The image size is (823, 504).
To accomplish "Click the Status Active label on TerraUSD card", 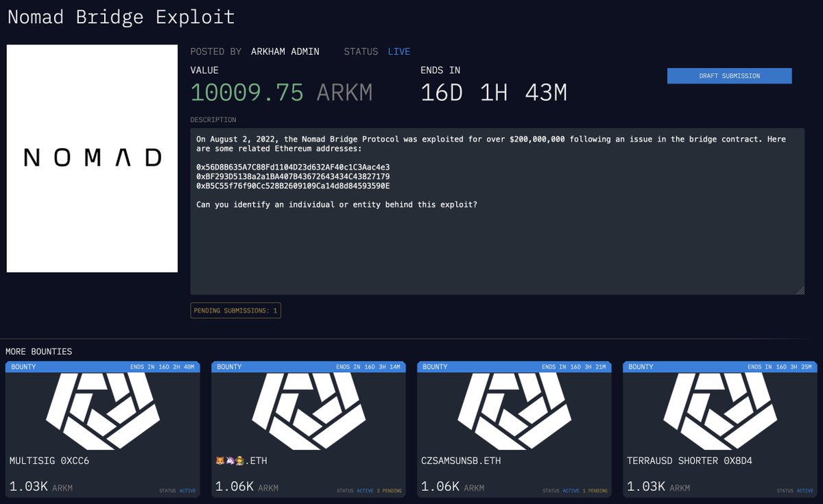I will pos(794,491).
